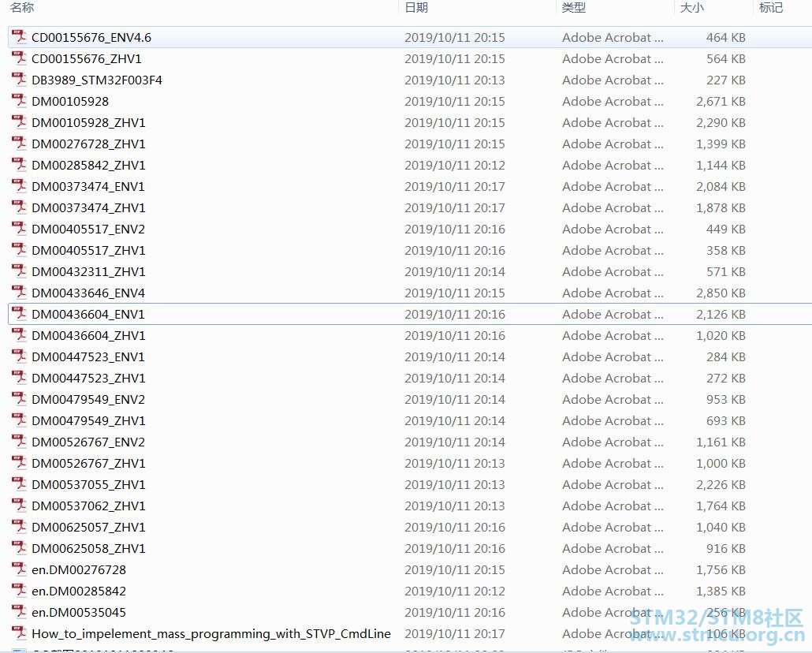Select the PDF icon beside DM00432311_ZHV1

pos(19,271)
